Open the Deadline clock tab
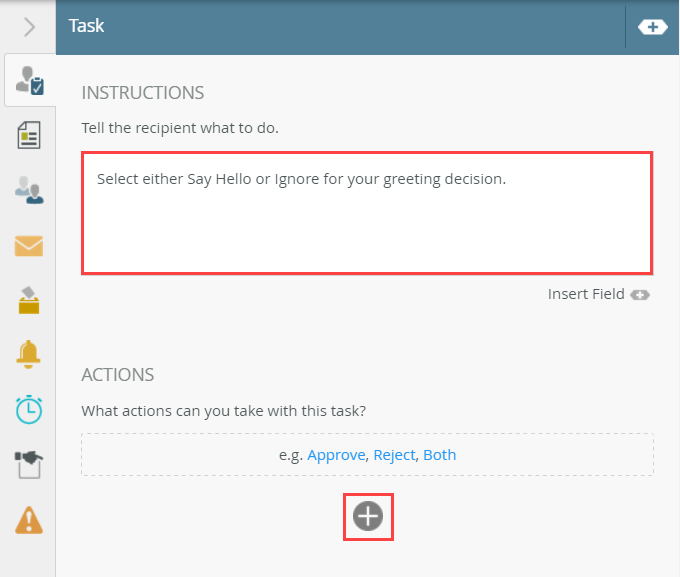The height and width of the screenshot is (577, 680). [29, 409]
